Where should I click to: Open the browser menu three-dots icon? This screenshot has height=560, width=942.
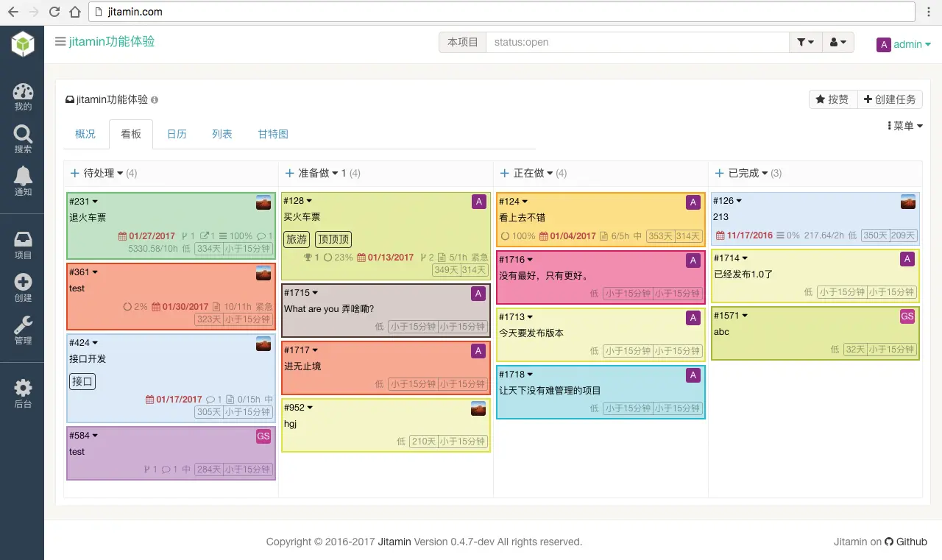(x=929, y=12)
